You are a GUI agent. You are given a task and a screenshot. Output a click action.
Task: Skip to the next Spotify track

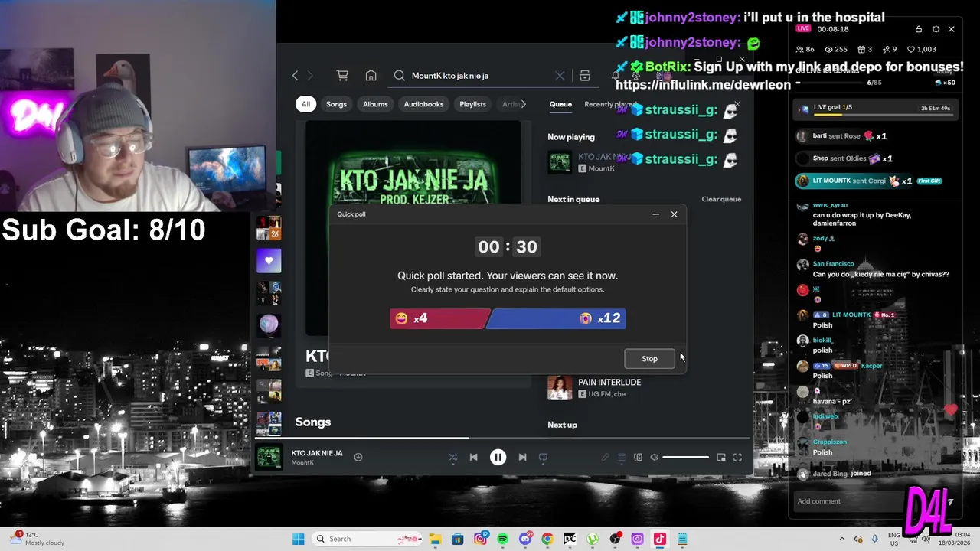(522, 457)
